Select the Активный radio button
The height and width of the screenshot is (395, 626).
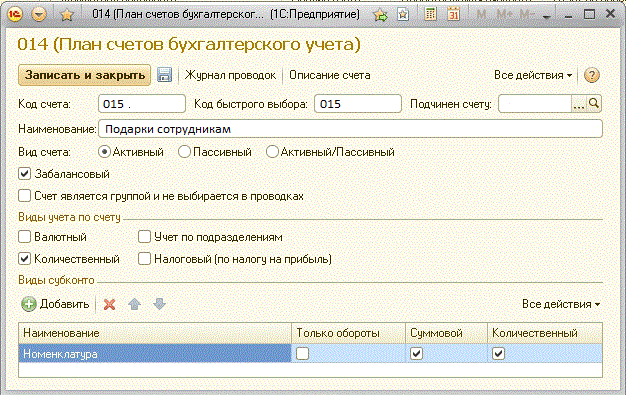104,152
